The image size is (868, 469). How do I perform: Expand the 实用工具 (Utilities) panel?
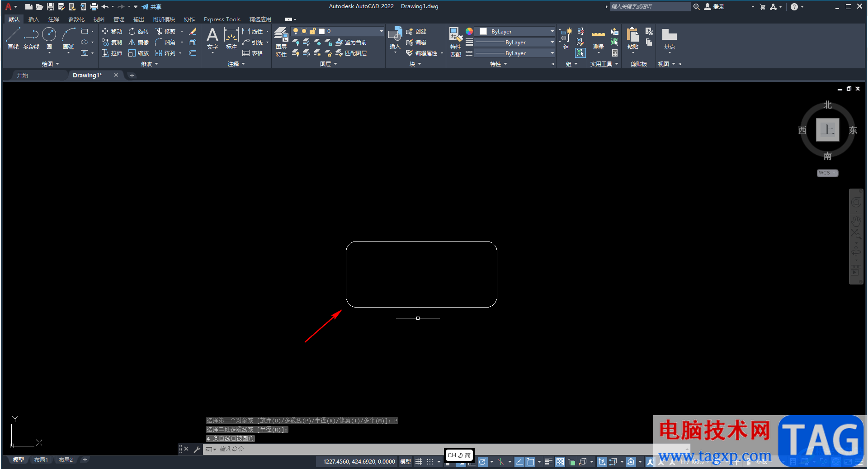pos(604,64)
